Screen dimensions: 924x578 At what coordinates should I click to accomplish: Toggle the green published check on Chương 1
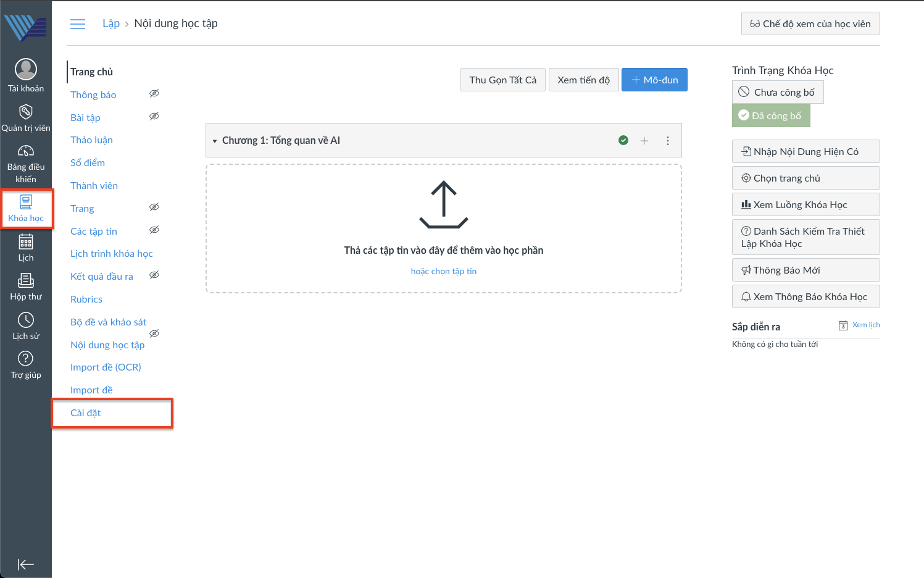click(623, 141)
